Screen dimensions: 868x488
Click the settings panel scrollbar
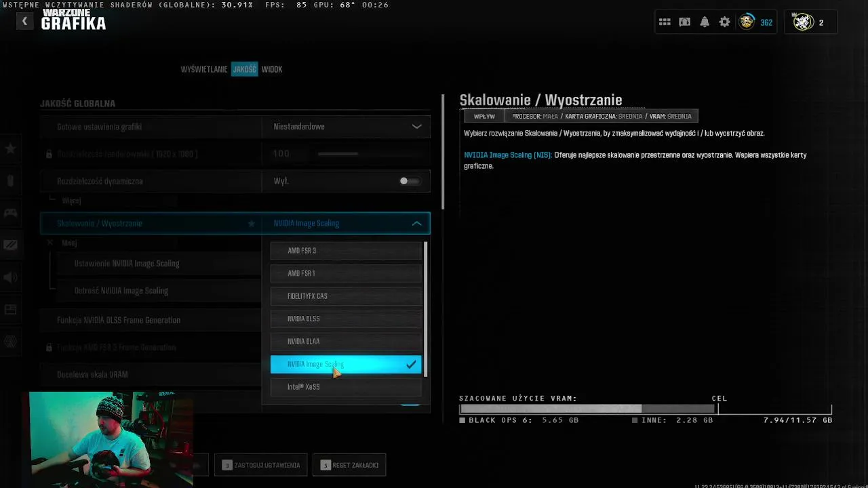coord(443,152)
